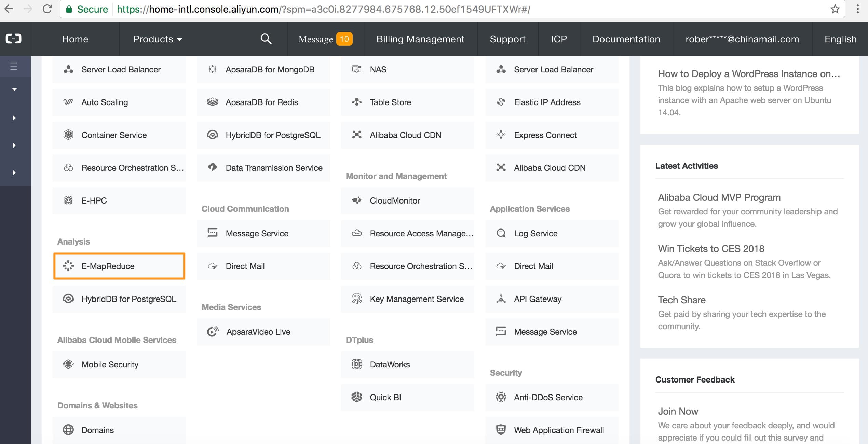The image size is (868, 444).
Task: Open HybridDB for PostgreSQL under Analysis
Action: point(119,299)
